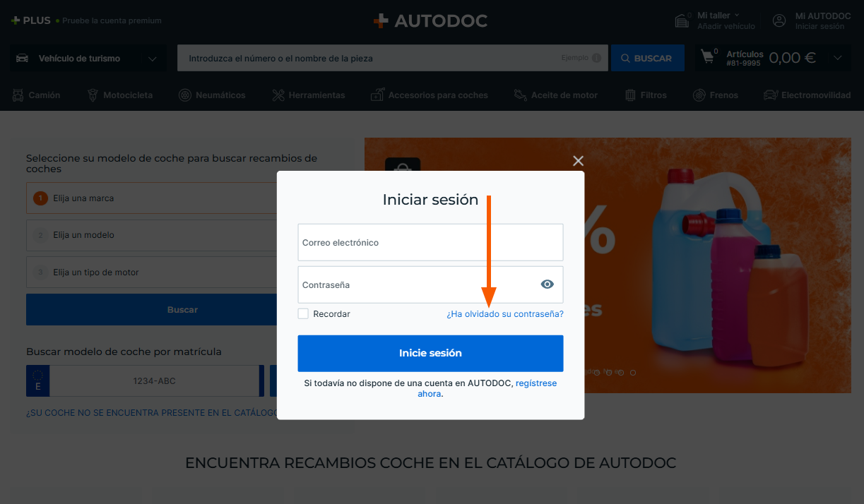Expand the cart total dropdown arrow

(x=838, y=58)
